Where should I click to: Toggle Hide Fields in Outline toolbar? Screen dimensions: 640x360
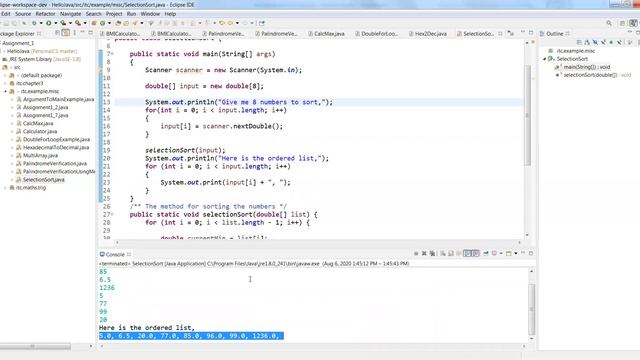[x=596, y=42]
